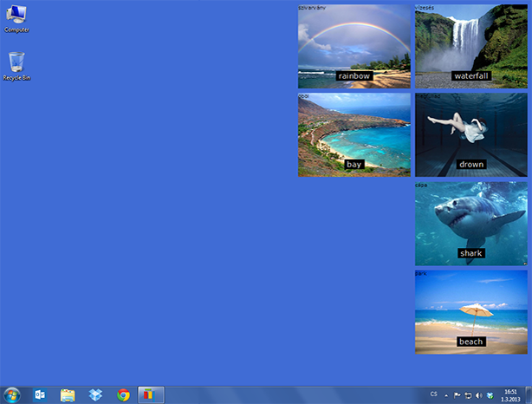Show hidden tray icons arrow

pyautogui.click(x=446, y=395)
